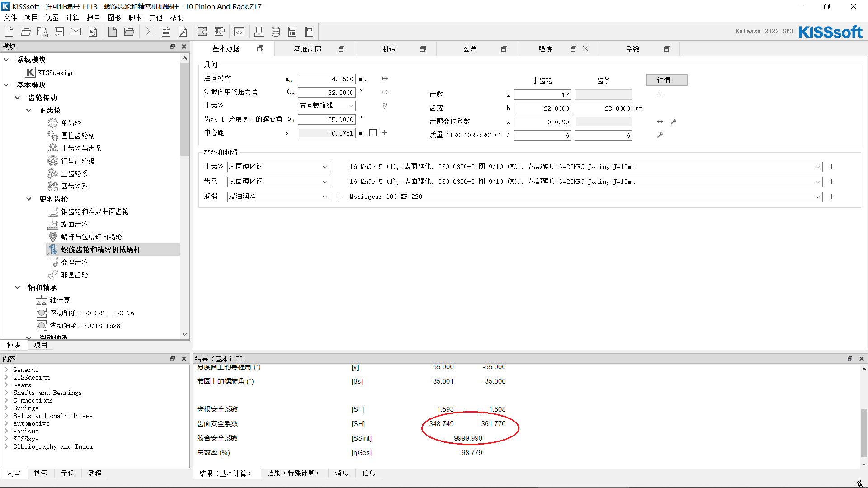Open the 报告 menu

[x=94, y=18]
